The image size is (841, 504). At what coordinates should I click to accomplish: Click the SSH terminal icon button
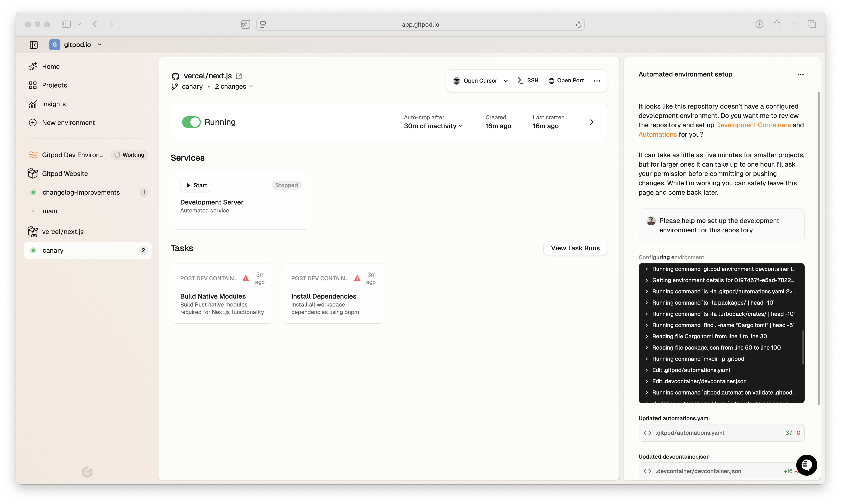528,80
